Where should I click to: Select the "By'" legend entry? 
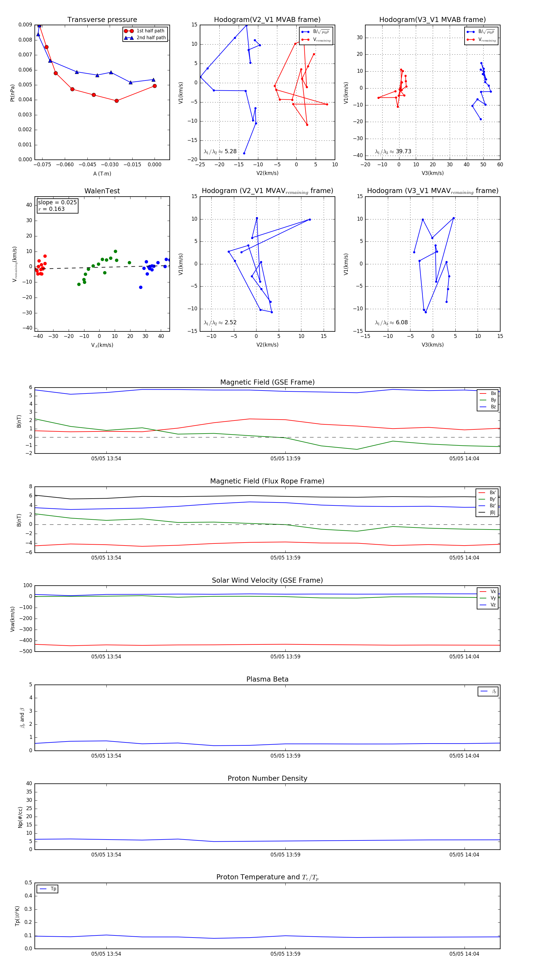click(x=487, y=499)
